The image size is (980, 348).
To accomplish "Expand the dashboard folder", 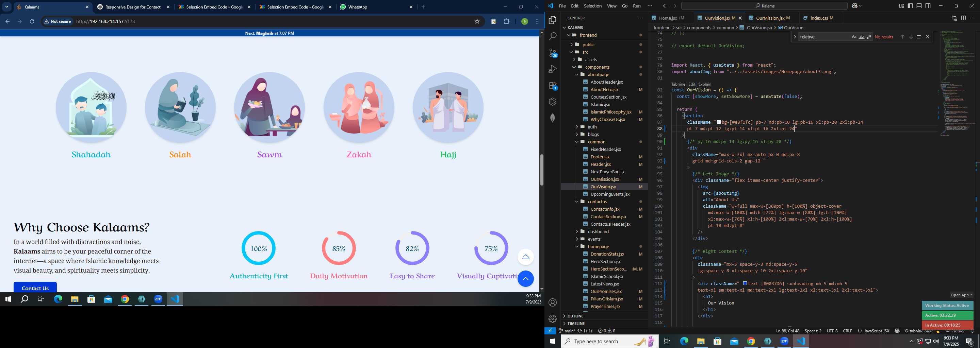I will point(577,231).
